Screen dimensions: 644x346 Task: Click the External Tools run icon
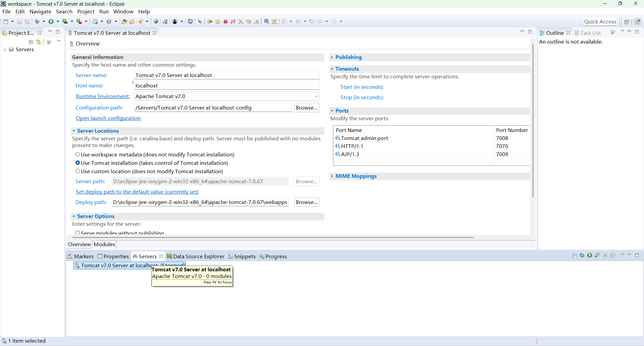pos(79,21)
